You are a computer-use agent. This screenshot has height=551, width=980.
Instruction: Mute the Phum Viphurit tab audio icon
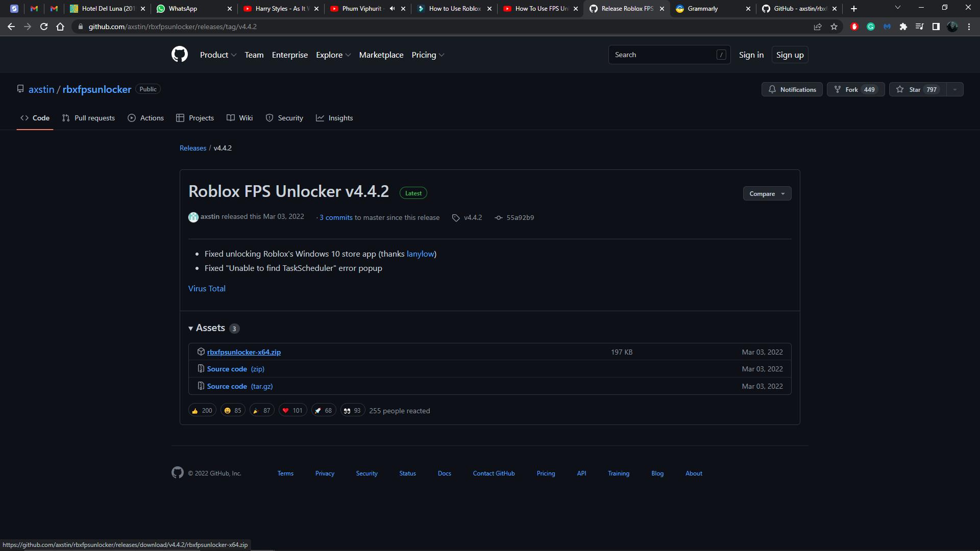(392, 9)
